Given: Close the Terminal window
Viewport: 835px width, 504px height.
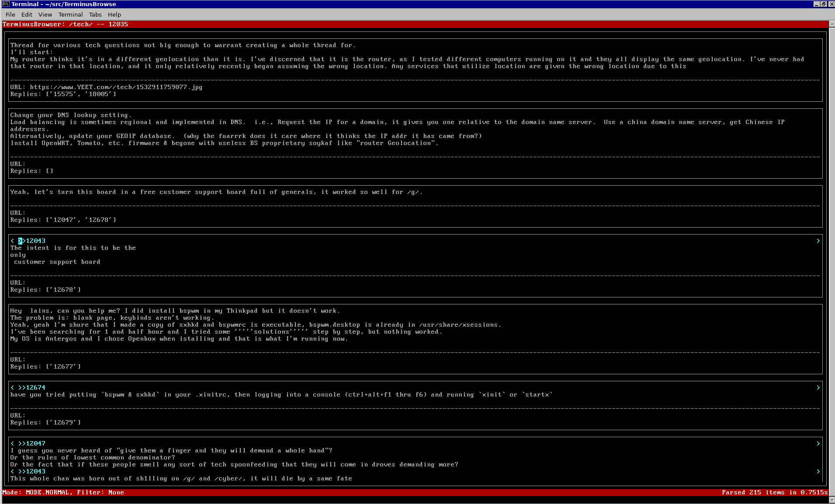Looking at the screenshot, I should [x=831, y=4].
